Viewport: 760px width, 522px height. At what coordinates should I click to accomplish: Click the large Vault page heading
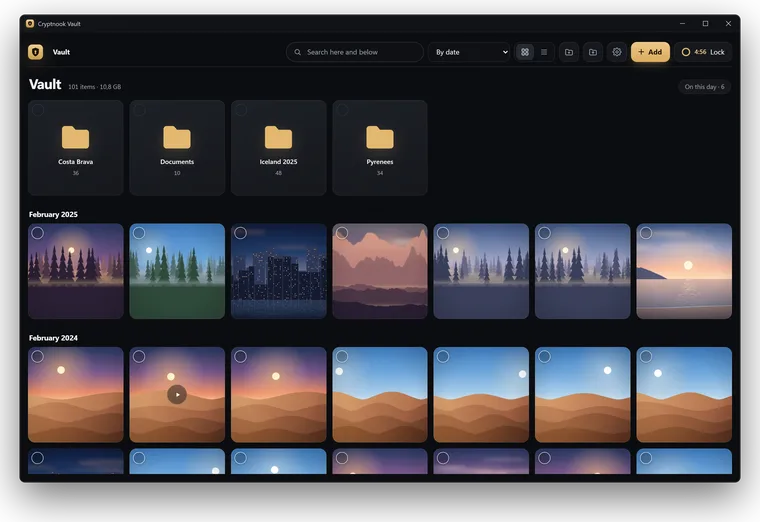point(45,84)
